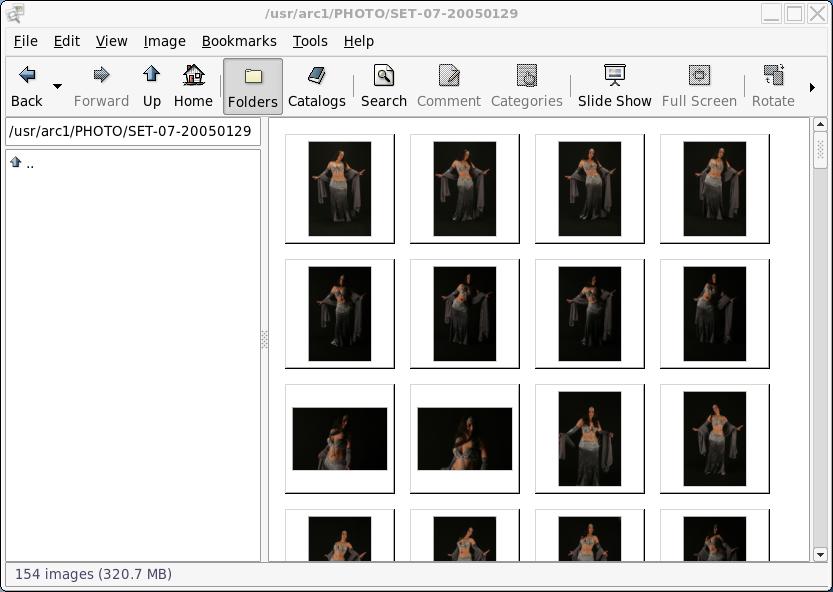The height and width of the screenshot is (592, 833).
Task: Expand the toolbar overflow arrow
Action: pyautogui.click(x=812, y=87)
